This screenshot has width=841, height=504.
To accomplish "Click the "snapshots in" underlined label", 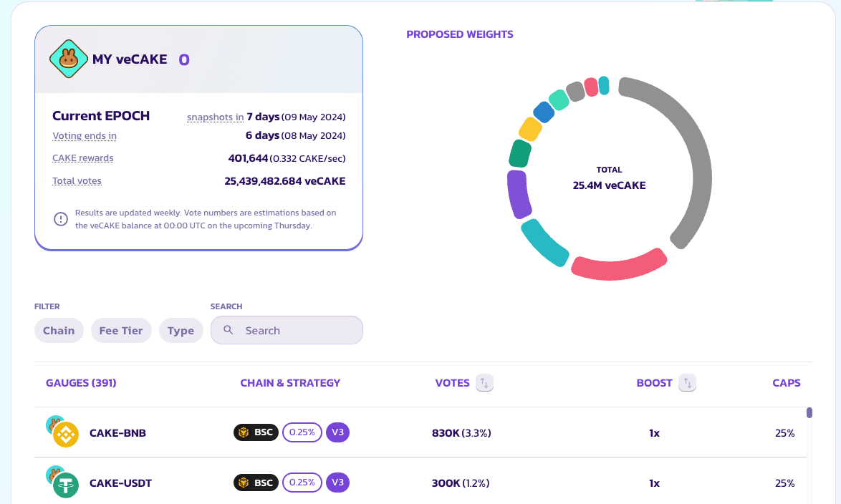I will [x=215, y=117].
